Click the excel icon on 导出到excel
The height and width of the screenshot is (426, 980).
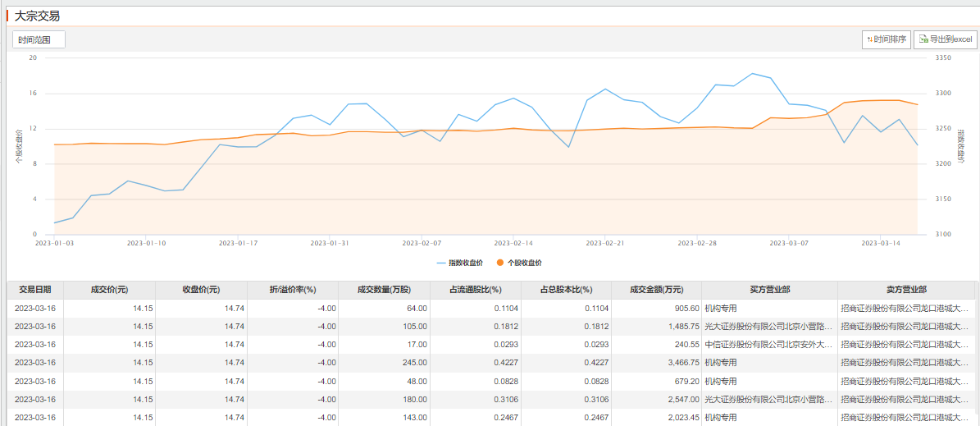923,39
